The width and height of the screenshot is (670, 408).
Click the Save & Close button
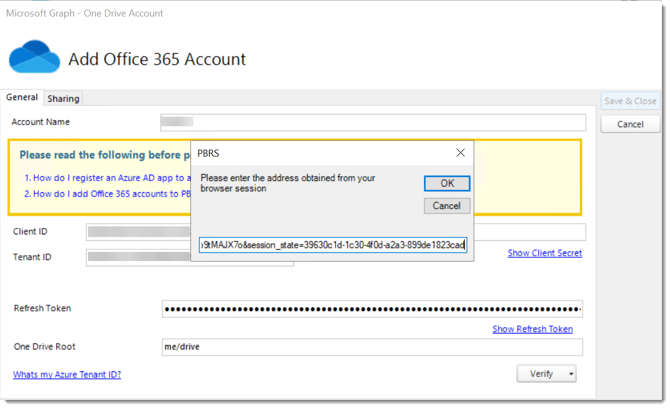(630, 101)
